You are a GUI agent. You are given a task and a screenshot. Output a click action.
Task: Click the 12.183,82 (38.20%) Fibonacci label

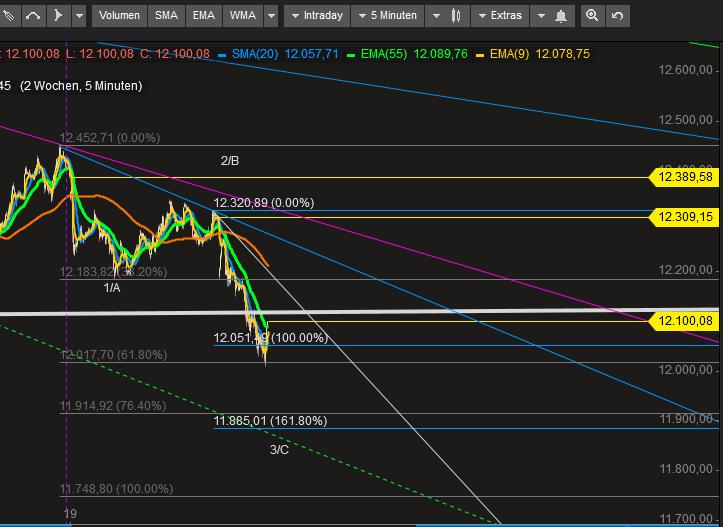pyautogui.click(x=113, y=272)
